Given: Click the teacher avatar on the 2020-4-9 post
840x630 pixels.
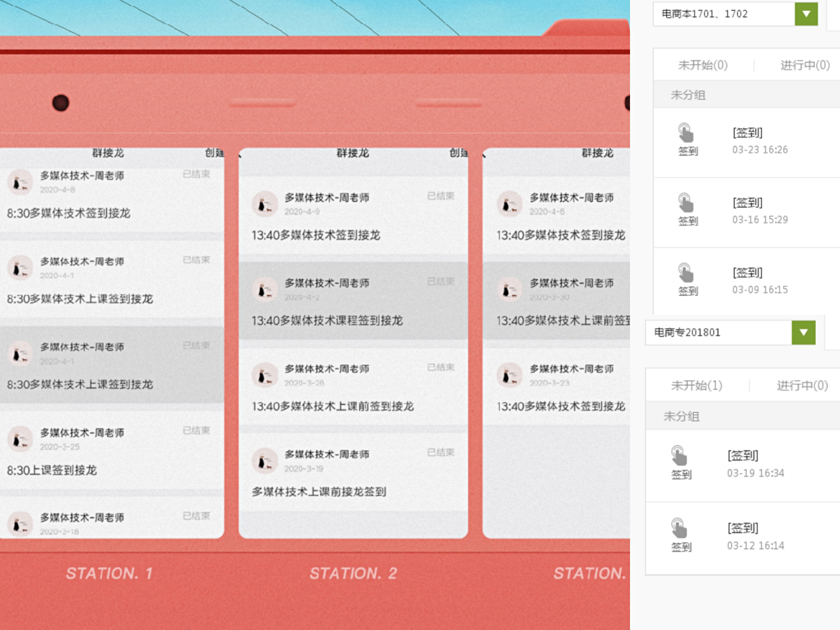Looking at the screenshot, I should pyautogui.click(x=265, y=204).
